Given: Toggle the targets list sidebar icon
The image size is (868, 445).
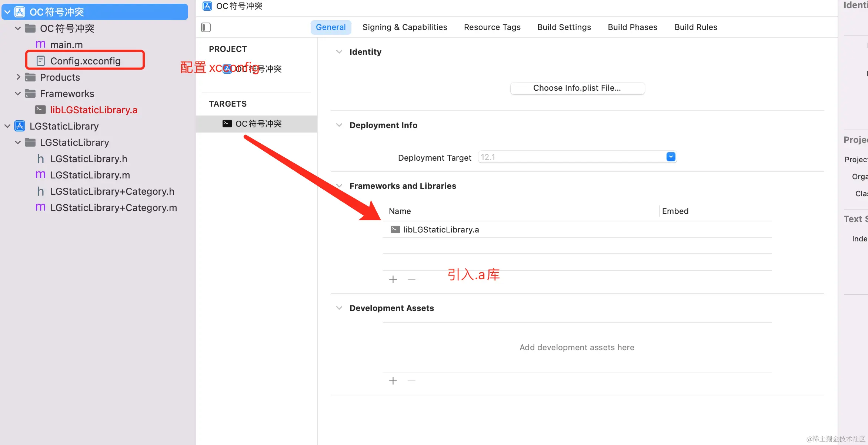Looking at the screenshot, I should [x=206, y=27].
